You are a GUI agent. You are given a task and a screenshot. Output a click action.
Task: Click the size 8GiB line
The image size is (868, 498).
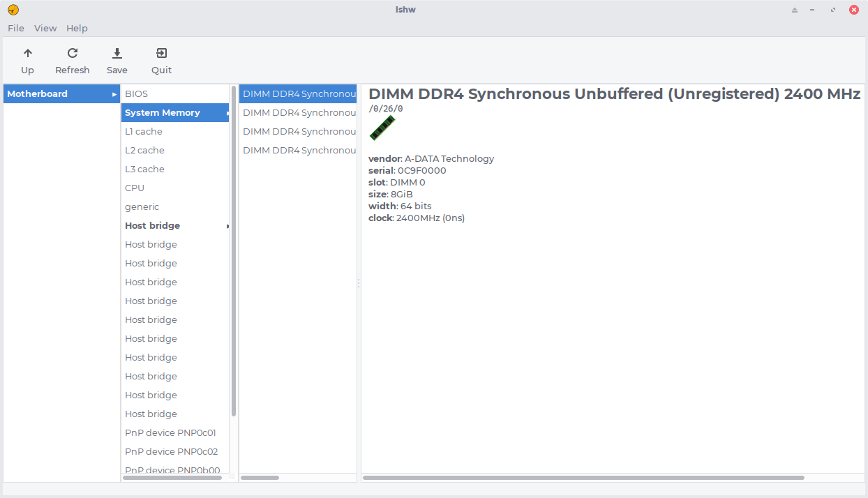tap(391, 194)
